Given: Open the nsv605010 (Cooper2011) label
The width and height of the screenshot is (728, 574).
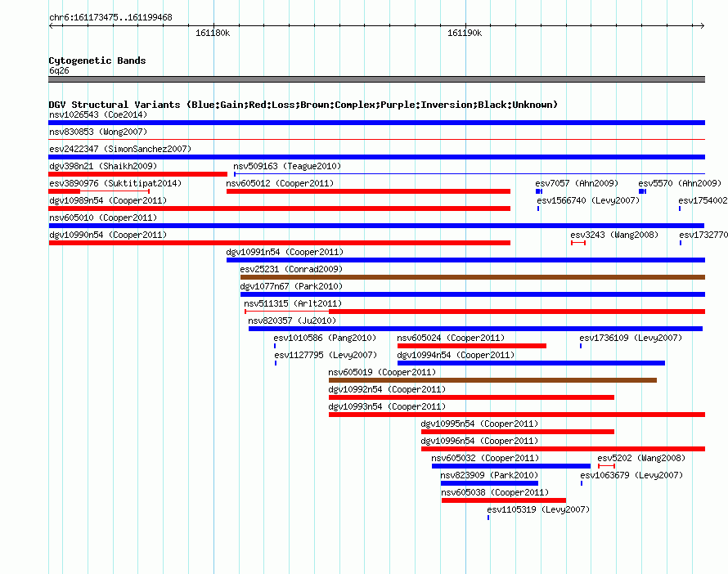Looking at the screenshot, I should pyautogui.click(x=103, y=217).
